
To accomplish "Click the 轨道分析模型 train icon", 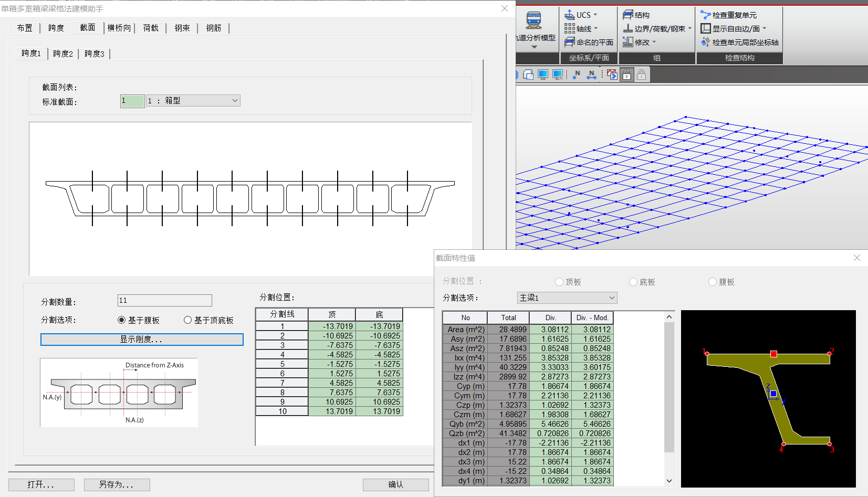I will (x=534, y=20).
